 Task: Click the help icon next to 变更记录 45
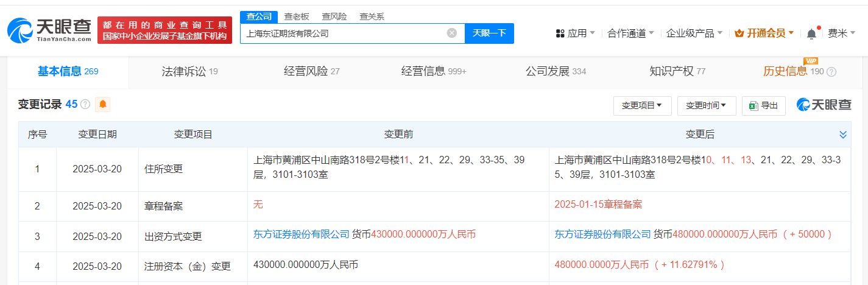point(85,105)
